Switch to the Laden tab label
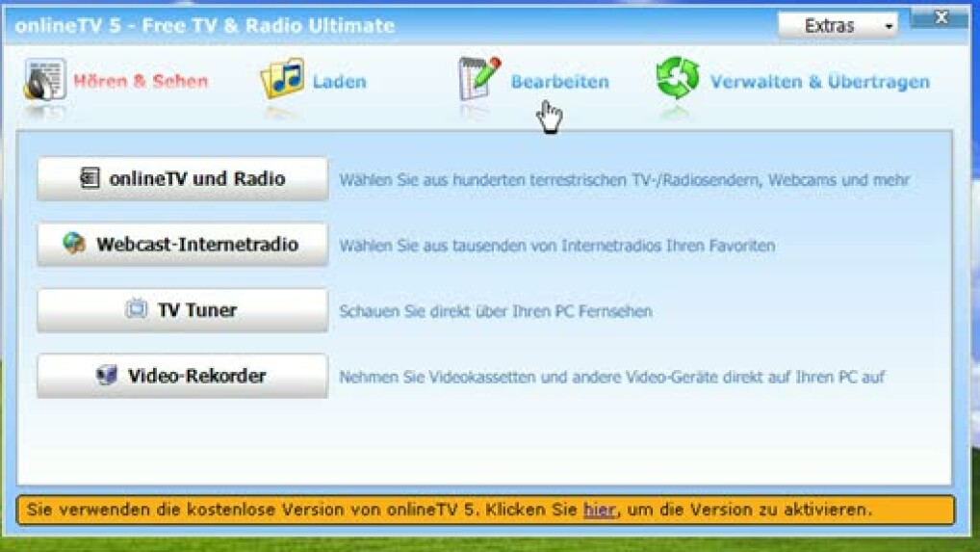This screenshot has height=552, width=980. [339, 82]
